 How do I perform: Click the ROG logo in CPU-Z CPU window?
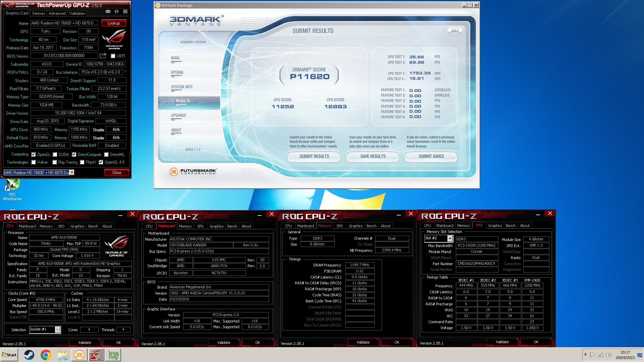116,246
